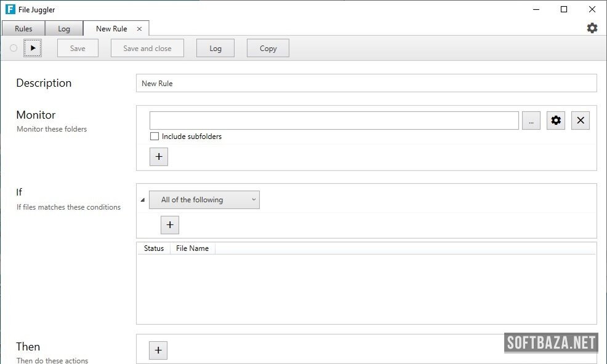The height and width of the screenshot is (364, 607).
Task: Click the Description text field
Action: 366,83
